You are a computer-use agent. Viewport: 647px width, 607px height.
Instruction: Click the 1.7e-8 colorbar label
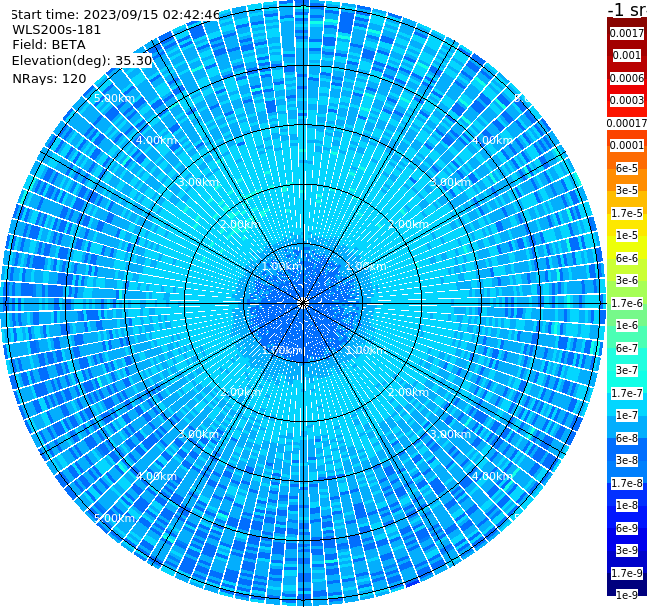(627, 483)
